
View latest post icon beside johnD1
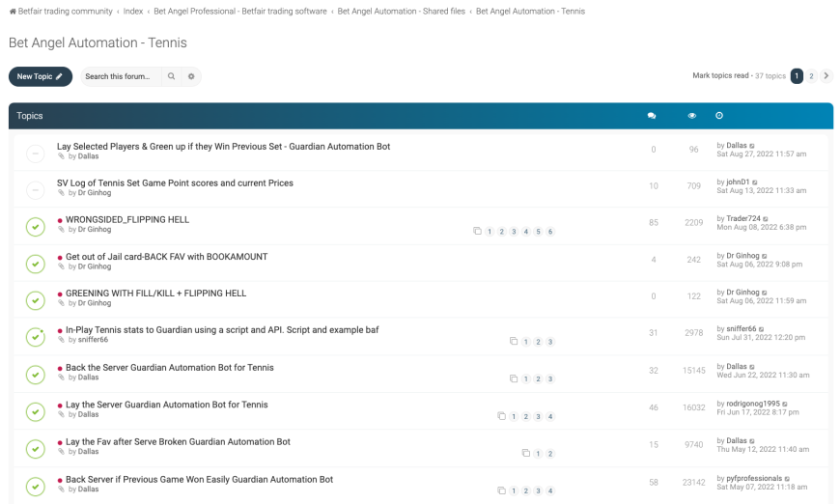755,182
